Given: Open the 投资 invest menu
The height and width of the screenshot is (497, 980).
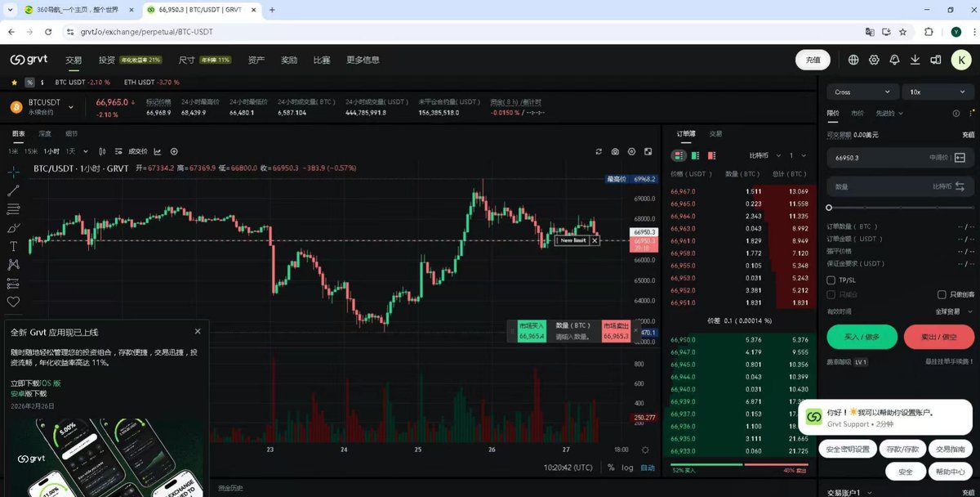Looking at the screenshot, I should coord(106,60).
